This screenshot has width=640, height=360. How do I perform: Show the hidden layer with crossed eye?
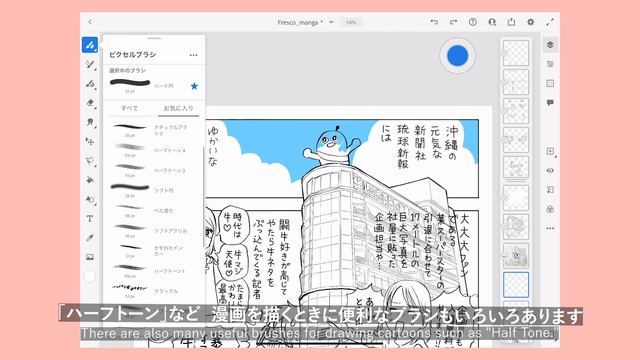click(x=516, y=256)
